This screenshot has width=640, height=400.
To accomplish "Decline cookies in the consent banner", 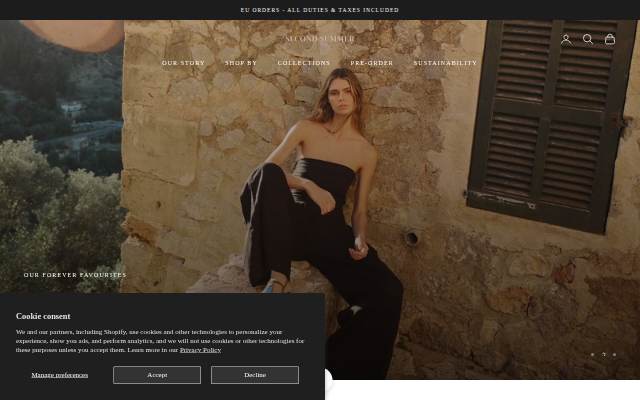I will coord(255,375).
